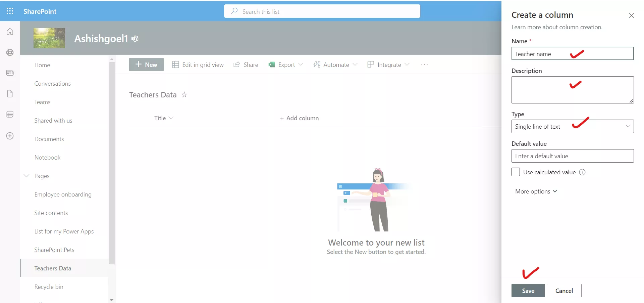Screen dimensions: 644x303
Task: Open the Automate menu
Action: tap(335, 64)
